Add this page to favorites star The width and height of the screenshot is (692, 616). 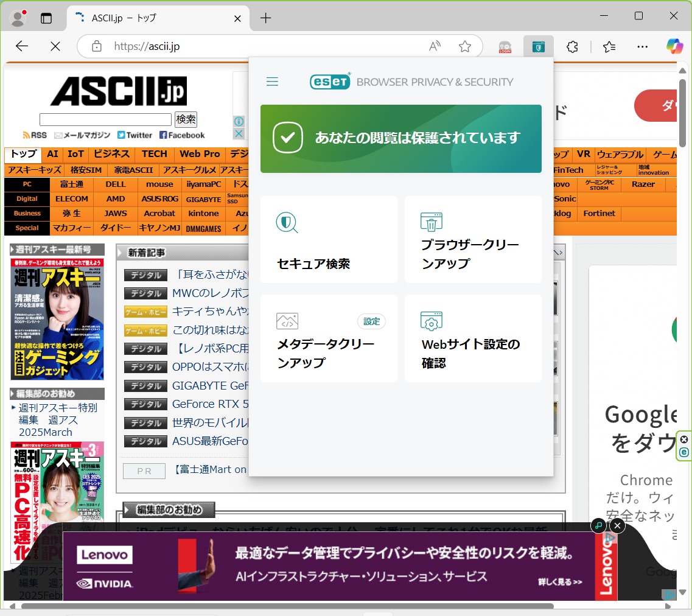click(x=465, y=46)
